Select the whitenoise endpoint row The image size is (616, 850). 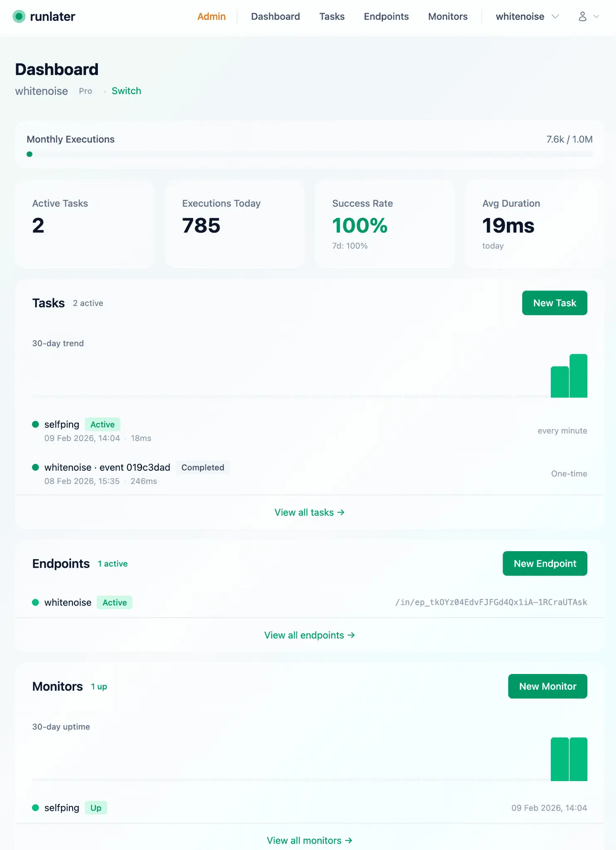point(309,603)
